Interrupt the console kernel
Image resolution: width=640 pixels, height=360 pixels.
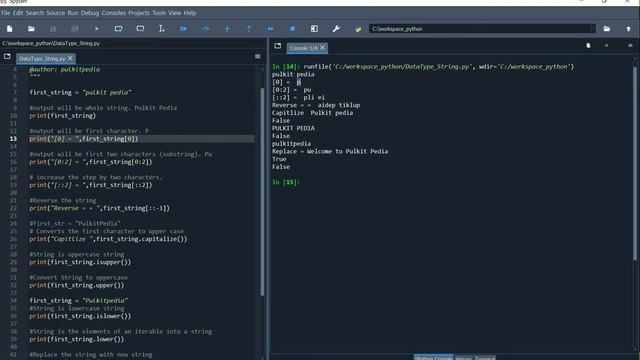pyautogui.click(x=607, y=45)
